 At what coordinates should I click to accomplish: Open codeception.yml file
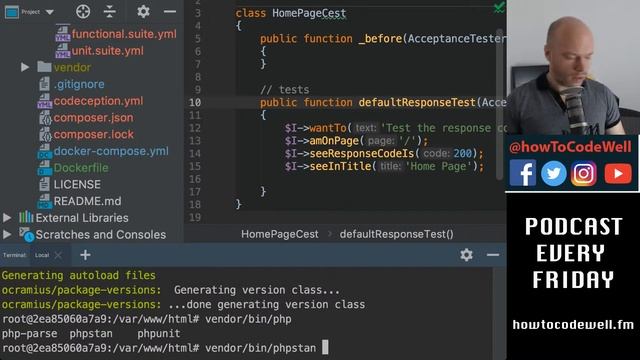click(98, 101)
